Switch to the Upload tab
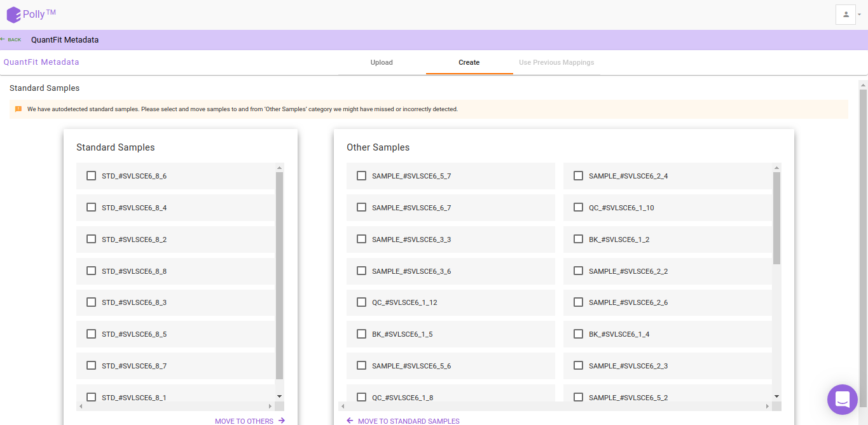Screen dimensions: 868x425 coord(382,62)
